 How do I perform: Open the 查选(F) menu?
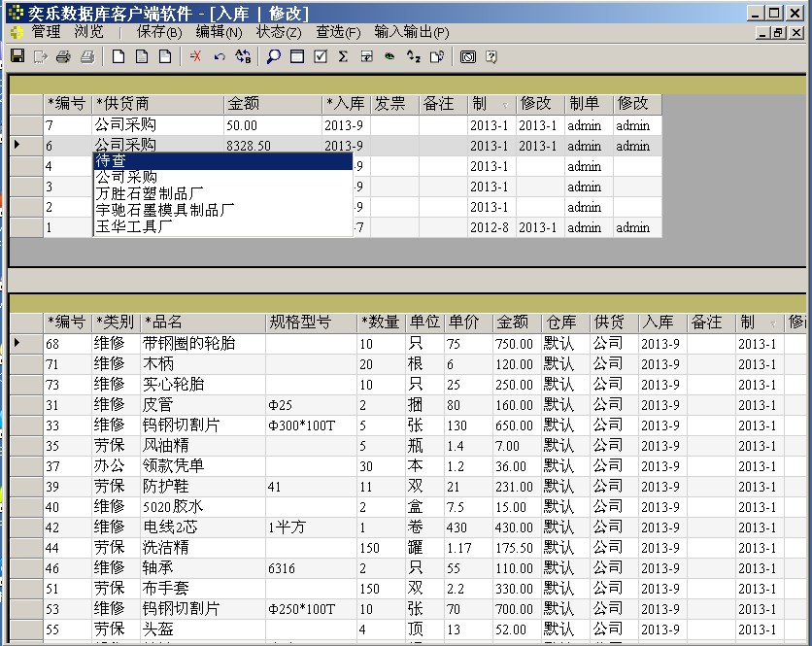tap(338, 32)
